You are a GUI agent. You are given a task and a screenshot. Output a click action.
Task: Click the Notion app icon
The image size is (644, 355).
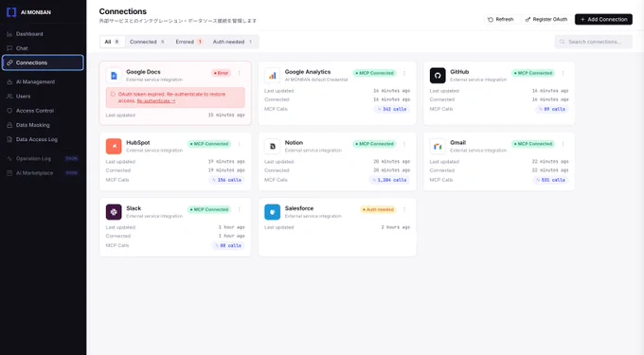[x=273, y=146]
